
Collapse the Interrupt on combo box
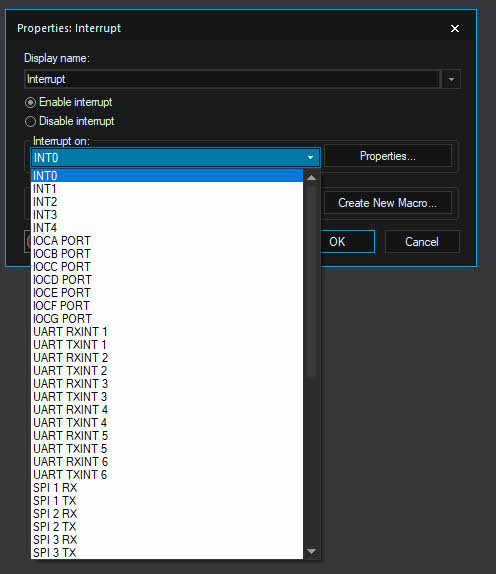pos(310,157)
